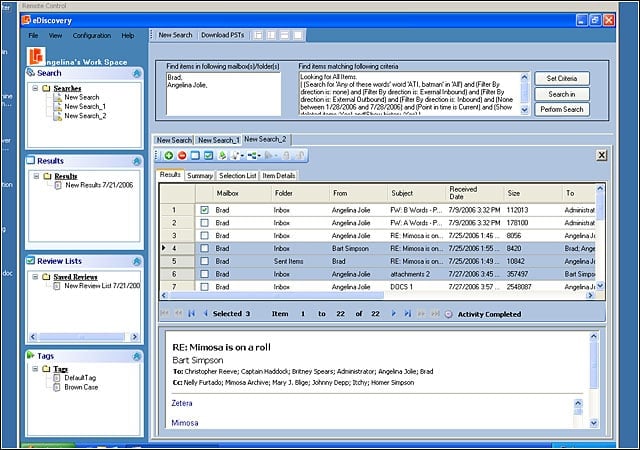
Task: Click the Tags panel flag icon
Action: pyautogui.click(x=31, y=355)
